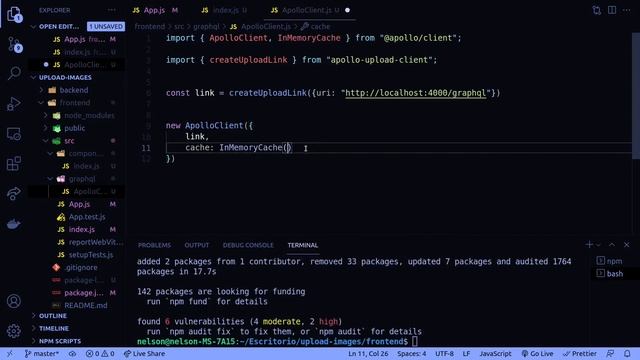
Task: Add a new terminal with plus icon
Action: click(x=589, y=244)
